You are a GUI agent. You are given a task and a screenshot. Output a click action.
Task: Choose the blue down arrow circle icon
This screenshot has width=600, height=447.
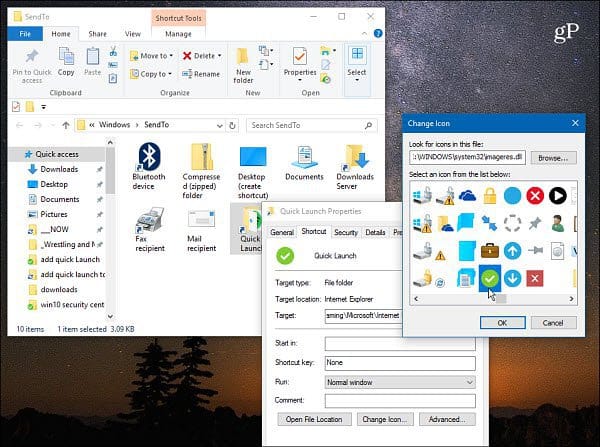(512, 278)
